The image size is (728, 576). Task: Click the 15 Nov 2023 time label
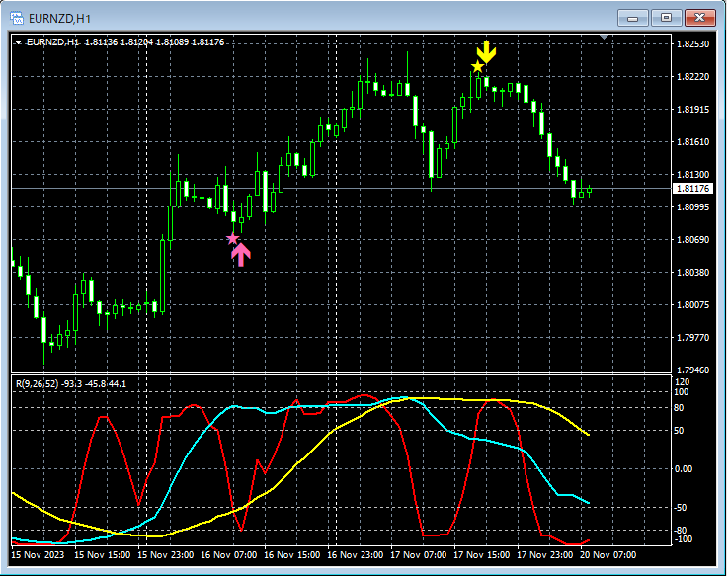38,555
